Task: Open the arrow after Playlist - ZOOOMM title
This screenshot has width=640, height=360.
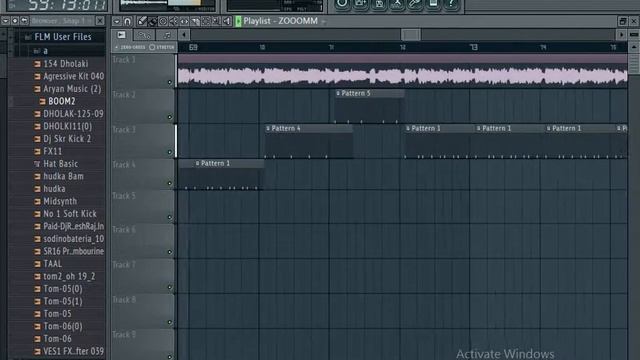Action: point(323,22)
